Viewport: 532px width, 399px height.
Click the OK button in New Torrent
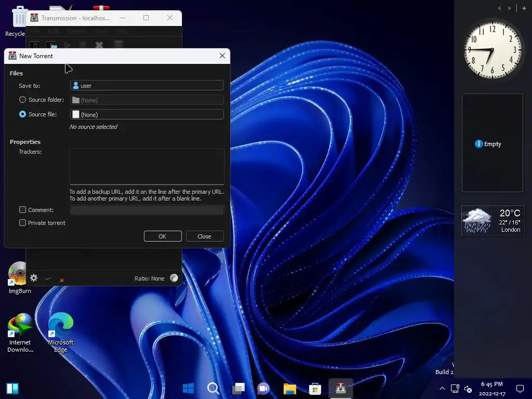(x=163, y=236)
